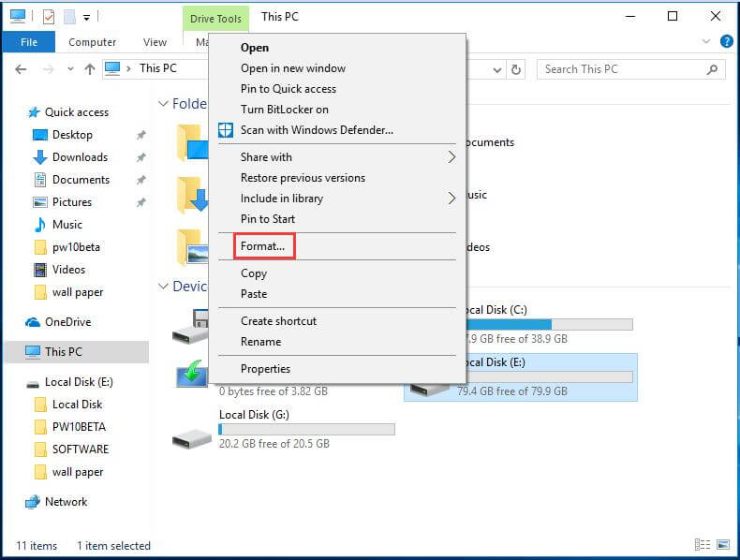
Task: Click the Desktop pin icon
Action: 141,135
